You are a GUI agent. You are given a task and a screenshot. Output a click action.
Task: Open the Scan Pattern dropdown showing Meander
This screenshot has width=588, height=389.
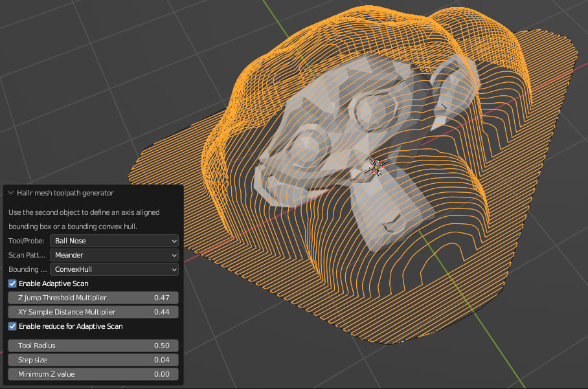click(114, 255)
